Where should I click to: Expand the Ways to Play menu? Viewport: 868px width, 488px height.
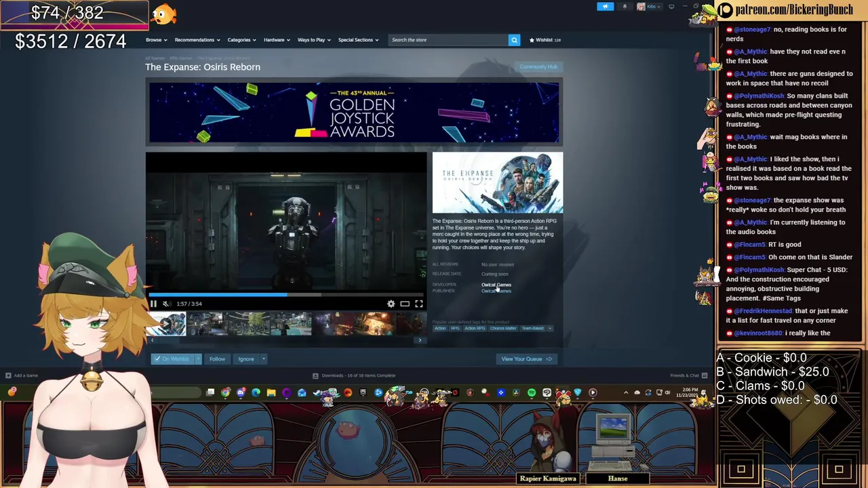(314, 40)
